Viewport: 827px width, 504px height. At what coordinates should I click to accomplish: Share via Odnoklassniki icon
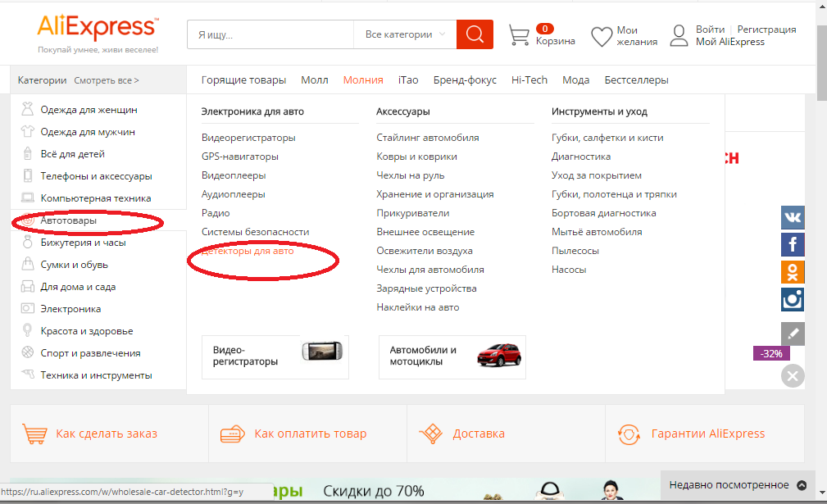coord(793,272)
